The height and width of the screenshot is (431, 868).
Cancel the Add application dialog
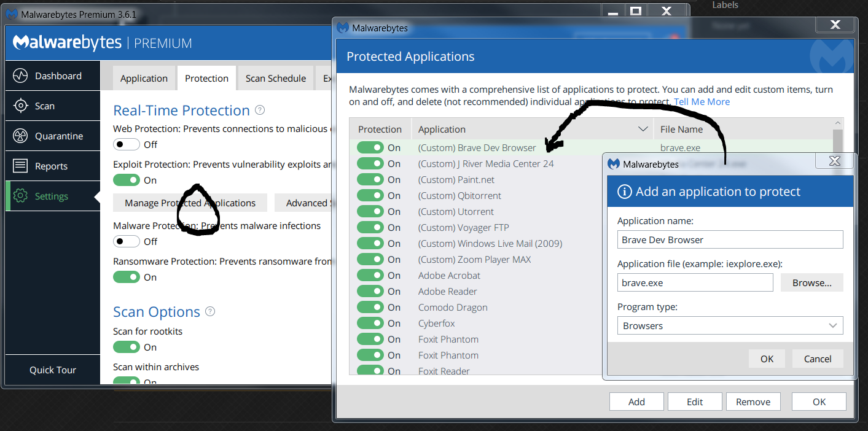(x=818, y=359)
